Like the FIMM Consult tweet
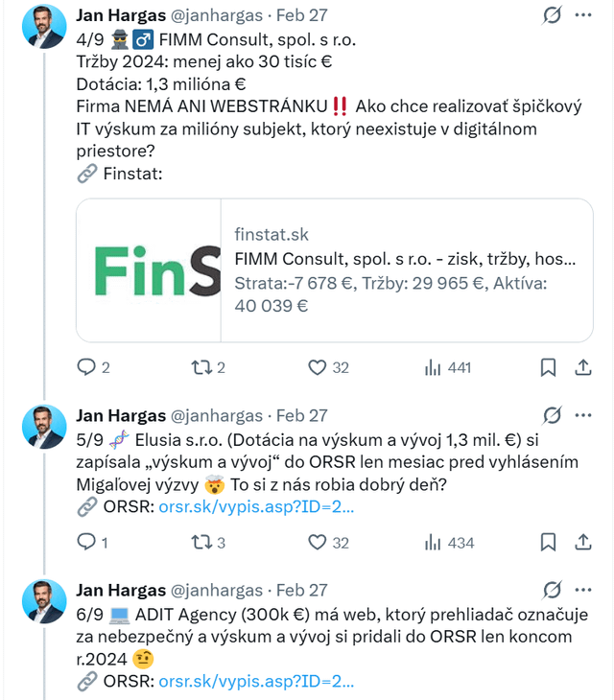The height and width of the screenshot is (700, 614). pyautogui.click(x=318, y=367)
